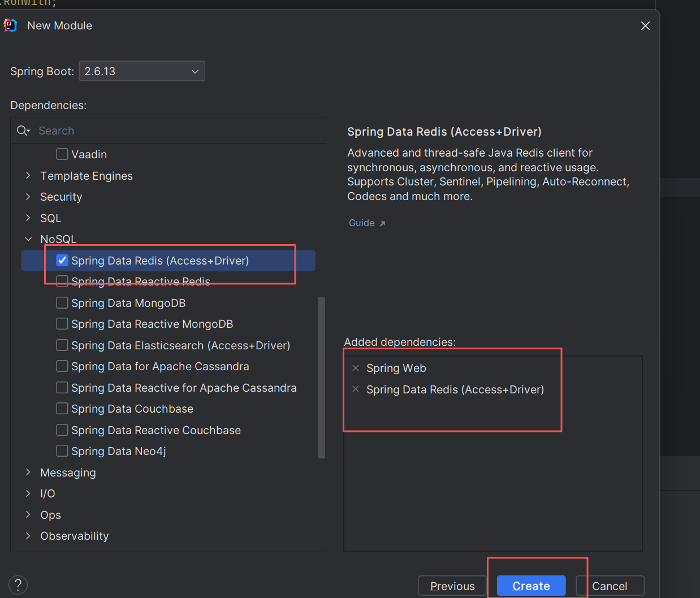Expand the Security category
Screen dimensions: 700x598
(x=28, y=197)
